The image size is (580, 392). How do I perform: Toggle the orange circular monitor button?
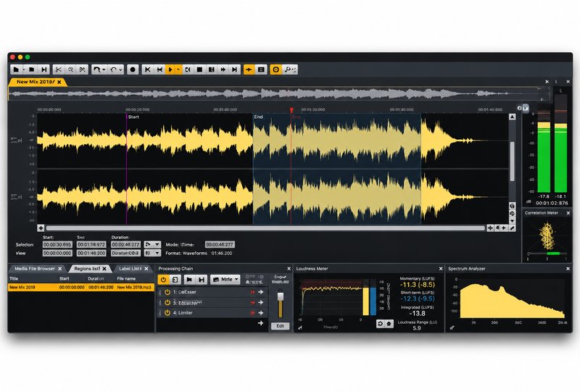point(275,69)
